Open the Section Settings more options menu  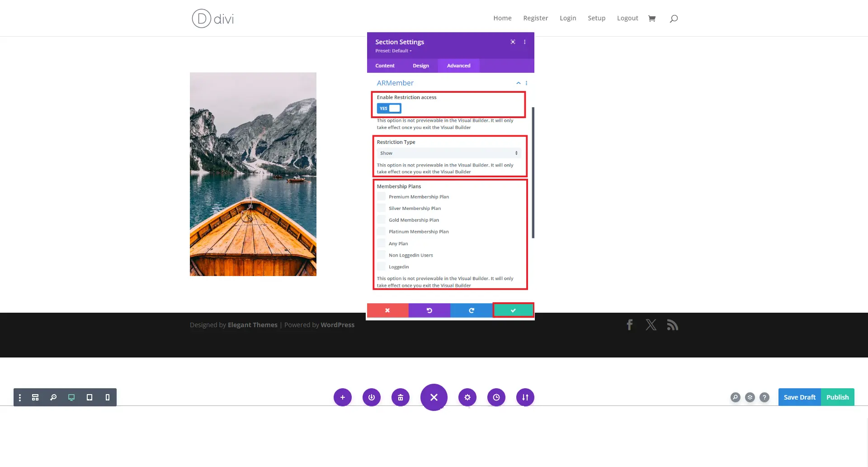coord(524,42)
